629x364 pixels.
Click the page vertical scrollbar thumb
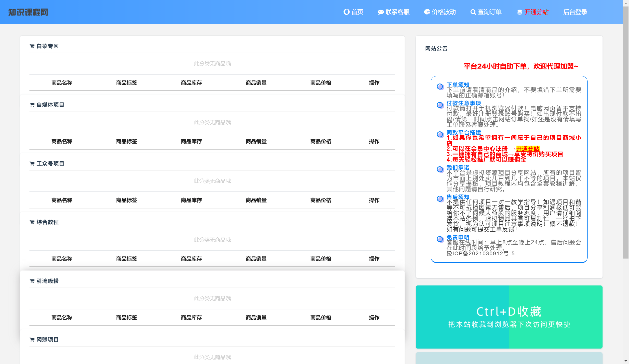[626, 132]
